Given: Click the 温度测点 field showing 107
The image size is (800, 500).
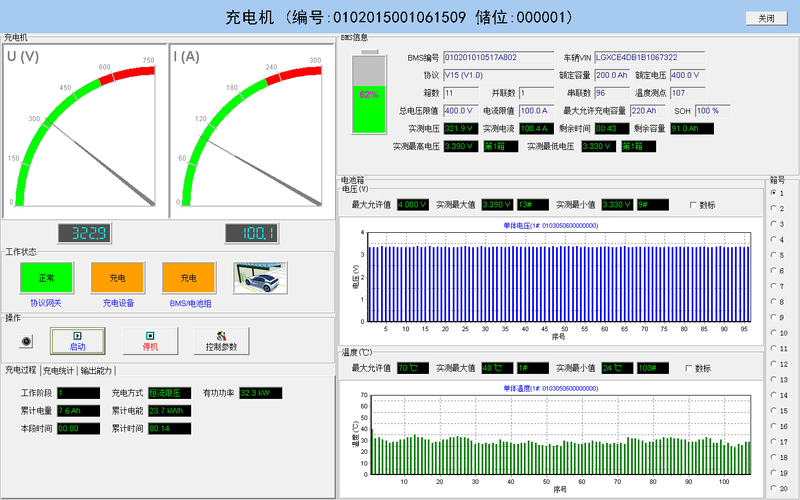Looking at the screenshot, I should pos(687,93).
